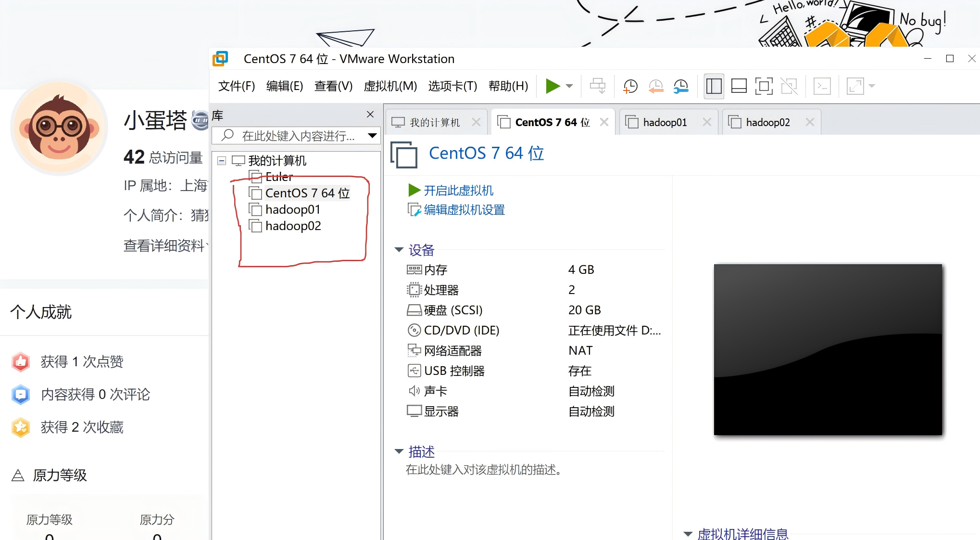Open the library search filter dropdown arrow

pos(371,135)
